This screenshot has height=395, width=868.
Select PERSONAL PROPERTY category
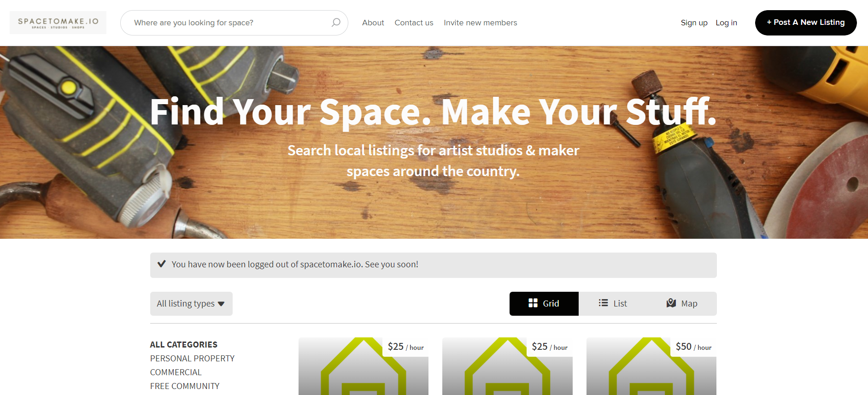(x=192, y=358)
